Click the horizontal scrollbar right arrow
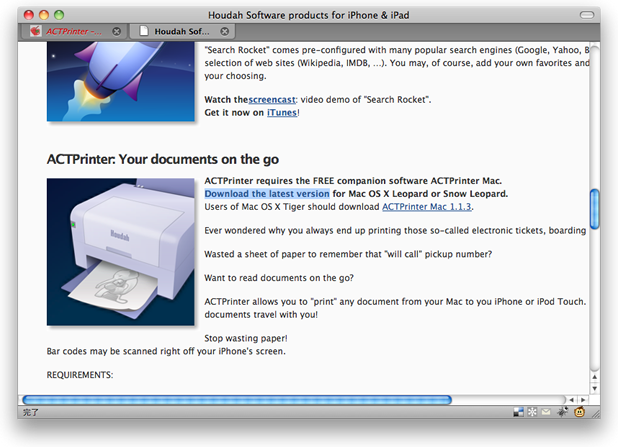Image resolution: width=618 pixels, height=447 pixels. 583,400
